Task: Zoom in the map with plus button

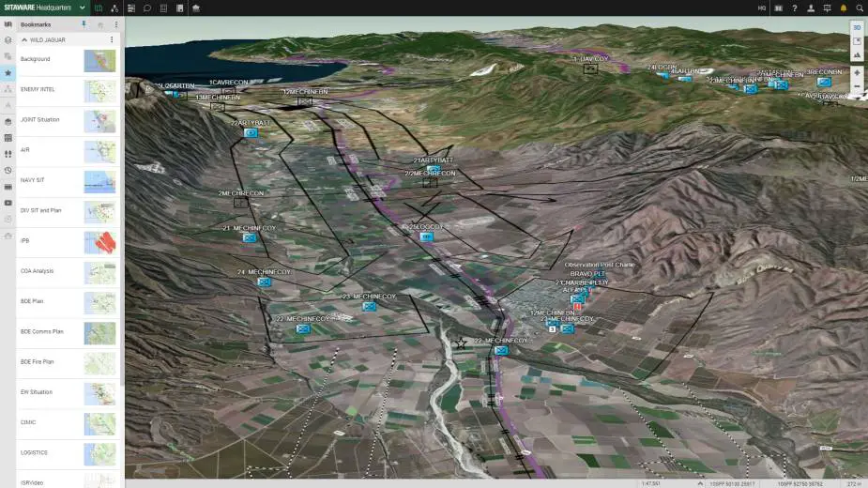Action: [x=857, y=72]
